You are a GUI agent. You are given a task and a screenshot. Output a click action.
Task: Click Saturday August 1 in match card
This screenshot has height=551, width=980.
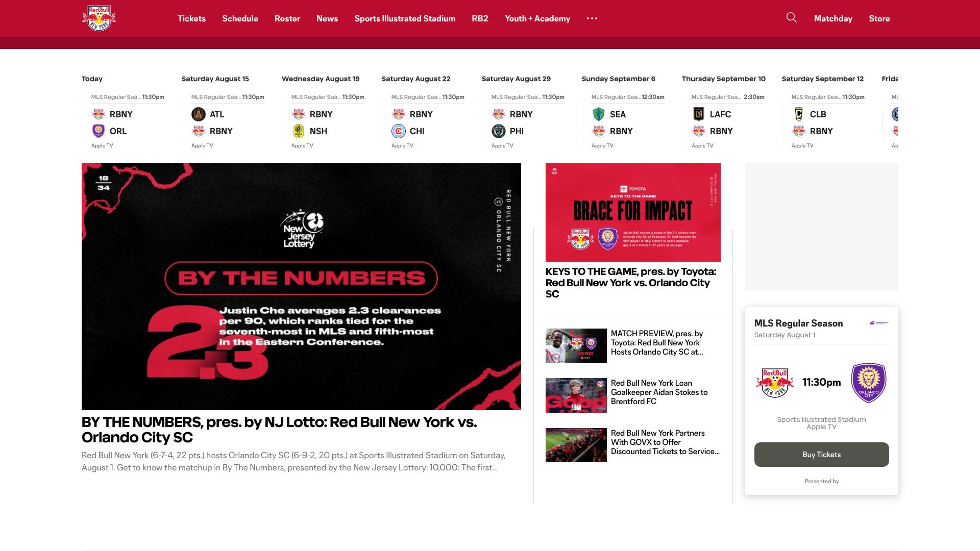click(785, 335)
